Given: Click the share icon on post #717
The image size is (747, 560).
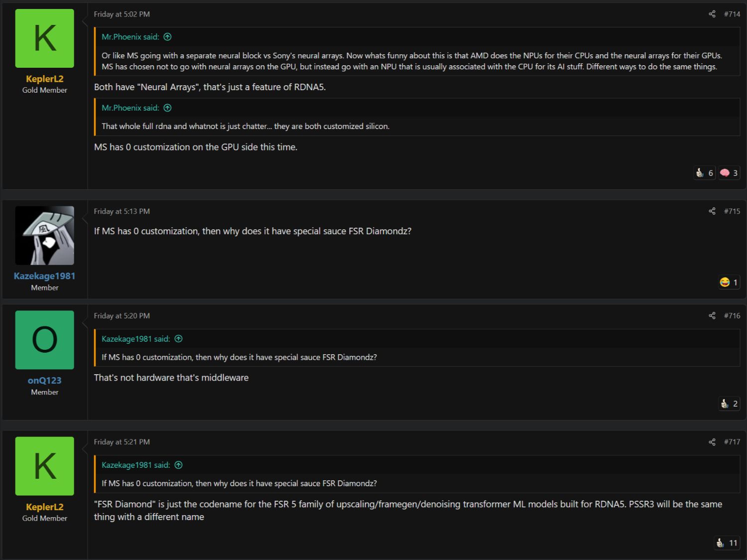Looking at the screenshot, I should pos(712,442).
